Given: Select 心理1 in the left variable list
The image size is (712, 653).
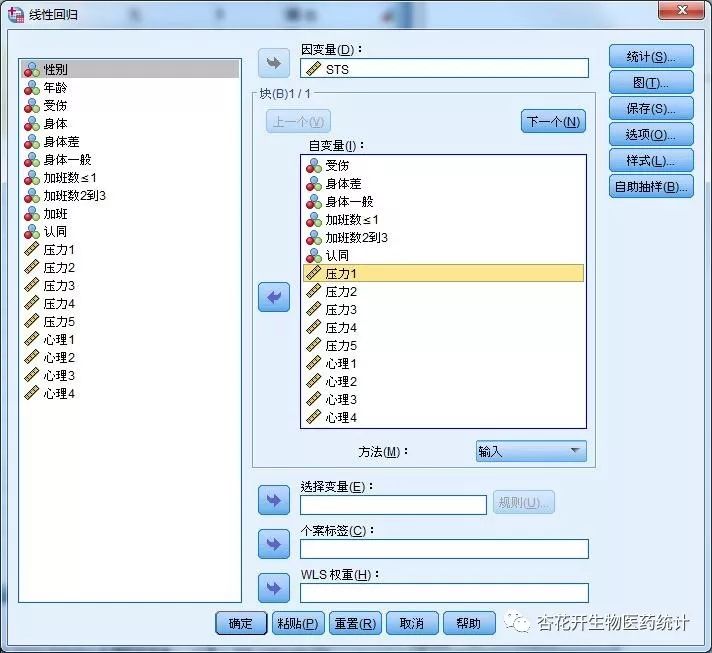Looking at the screenshot, I should (130, 340).
